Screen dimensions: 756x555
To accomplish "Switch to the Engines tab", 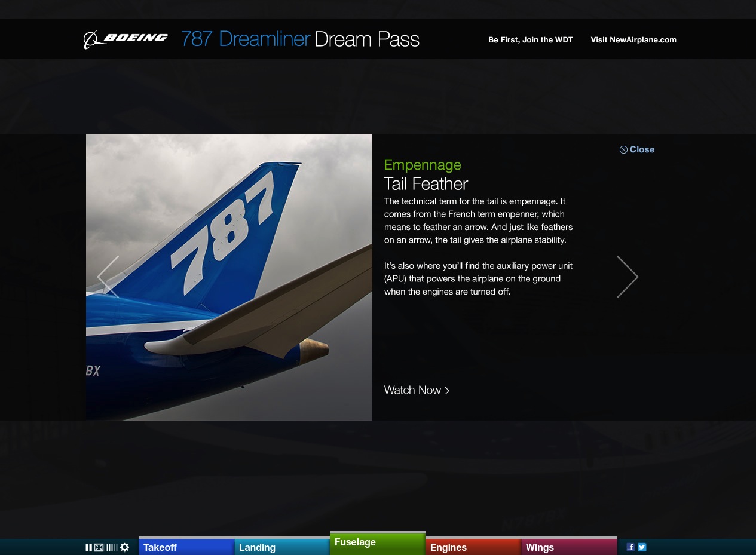I will (x=473, y=547).
